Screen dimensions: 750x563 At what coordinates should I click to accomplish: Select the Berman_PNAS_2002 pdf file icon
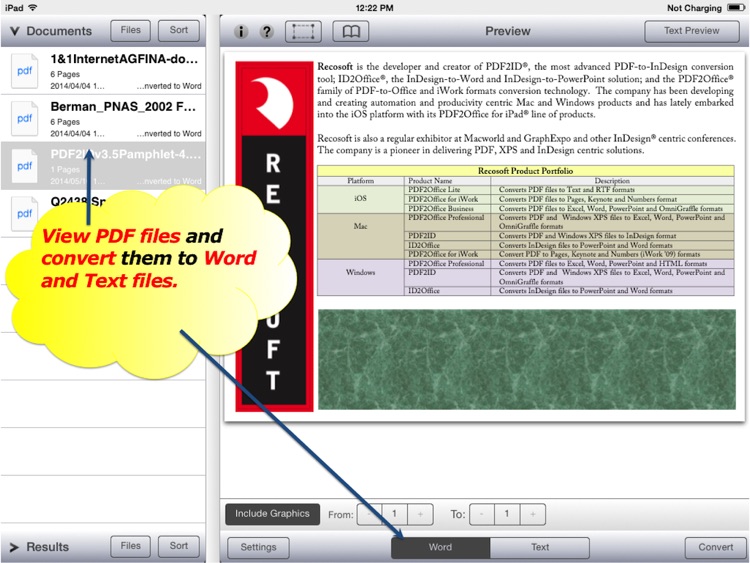point(24,118)
